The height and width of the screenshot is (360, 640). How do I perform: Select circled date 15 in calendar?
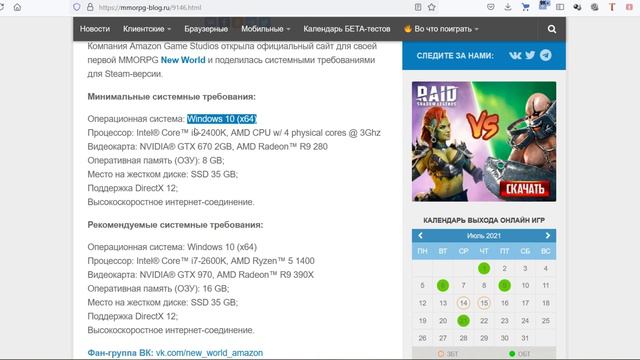click(x=484, y=303)
